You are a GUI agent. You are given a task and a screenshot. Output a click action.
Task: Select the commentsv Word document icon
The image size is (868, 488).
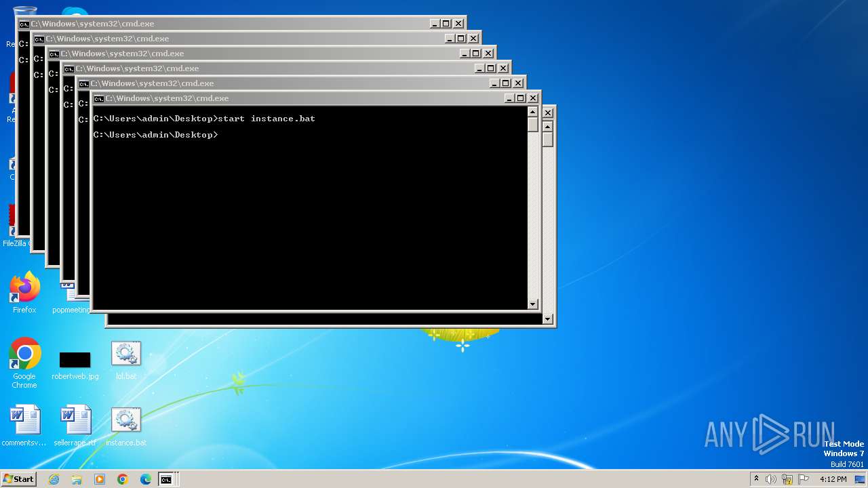point(24,426)
